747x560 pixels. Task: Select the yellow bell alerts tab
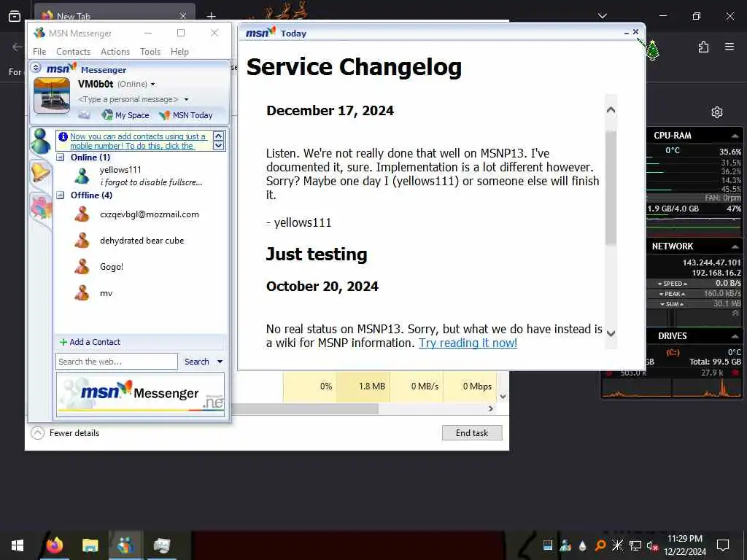[x=41, y=172]
